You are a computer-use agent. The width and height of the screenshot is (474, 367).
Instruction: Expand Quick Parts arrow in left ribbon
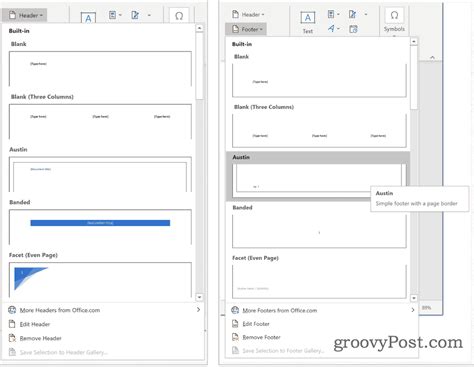(x=120, y=15)
